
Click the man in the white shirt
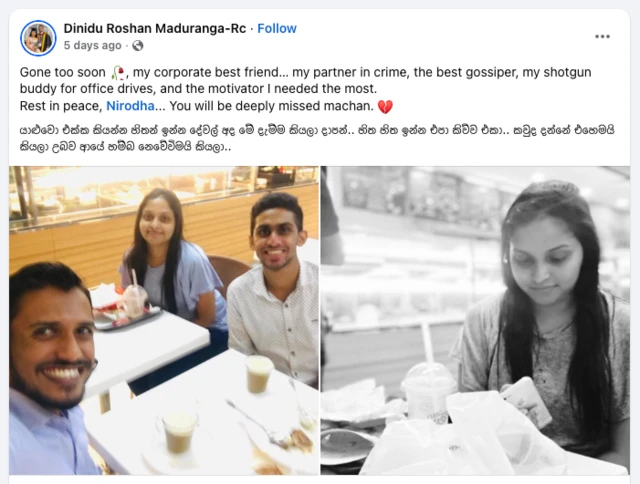click(275, 290)
